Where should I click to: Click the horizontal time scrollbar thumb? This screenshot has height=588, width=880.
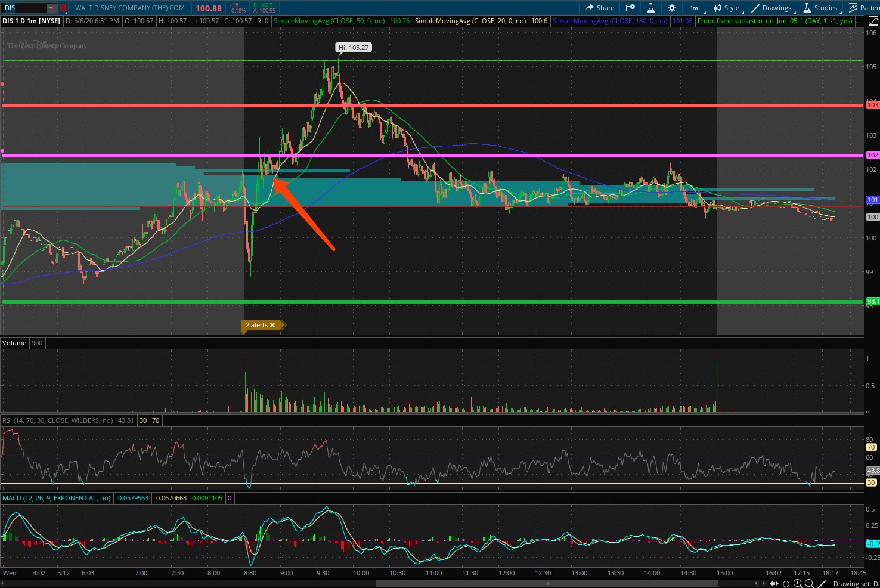click(547, 583)
